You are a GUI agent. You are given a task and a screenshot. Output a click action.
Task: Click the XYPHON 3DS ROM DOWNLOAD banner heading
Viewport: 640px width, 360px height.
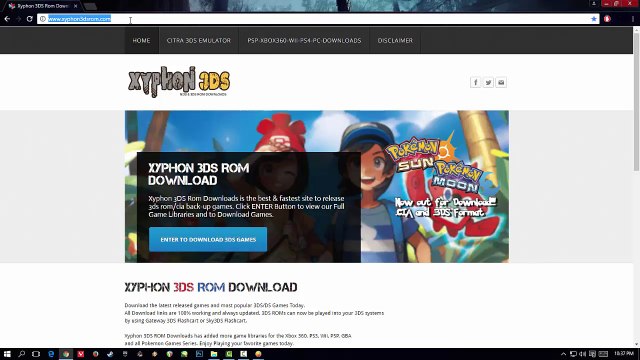(x=198, y=174)
